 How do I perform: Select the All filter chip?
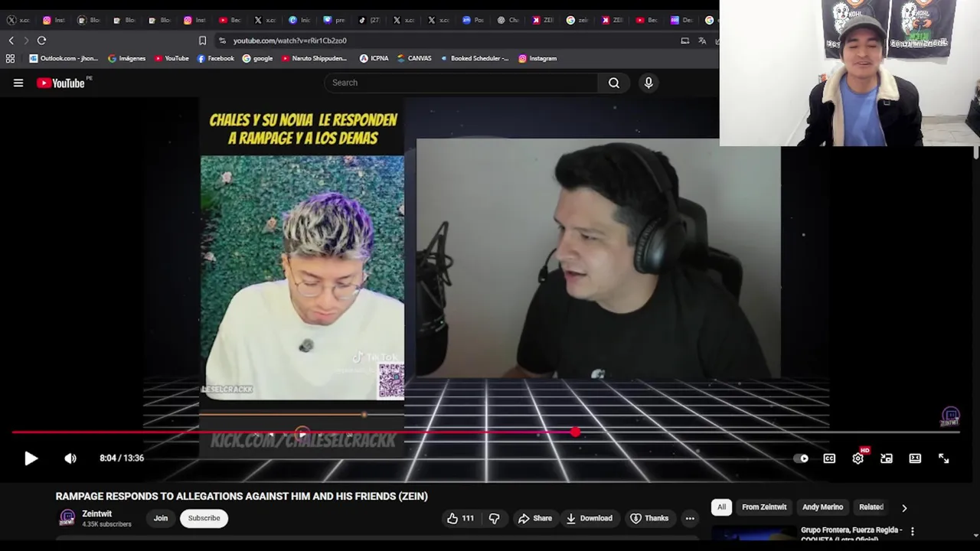coord(721,507)
